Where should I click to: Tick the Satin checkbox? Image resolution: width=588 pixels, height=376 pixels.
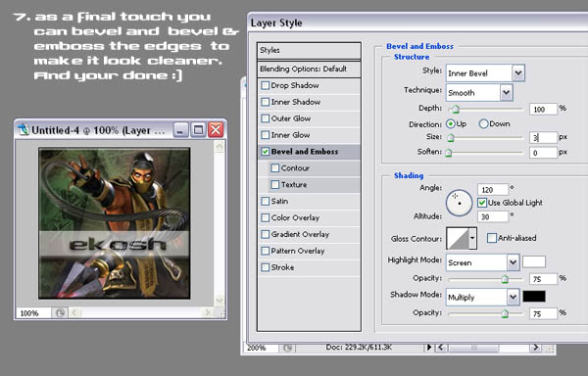pyautogui.click(x=265, y=201)
